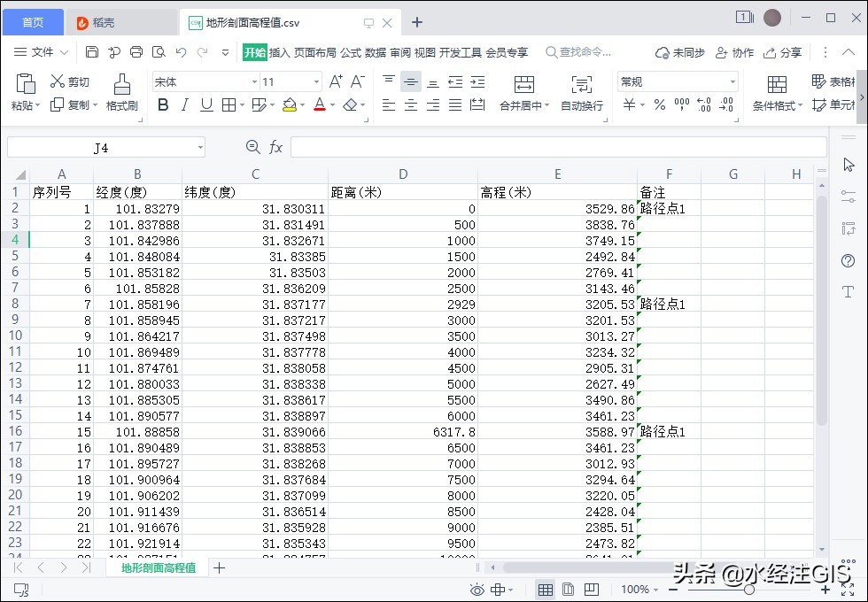Click the increase font size icon
This screenshot has height=602, width=868.
(336, 81)
